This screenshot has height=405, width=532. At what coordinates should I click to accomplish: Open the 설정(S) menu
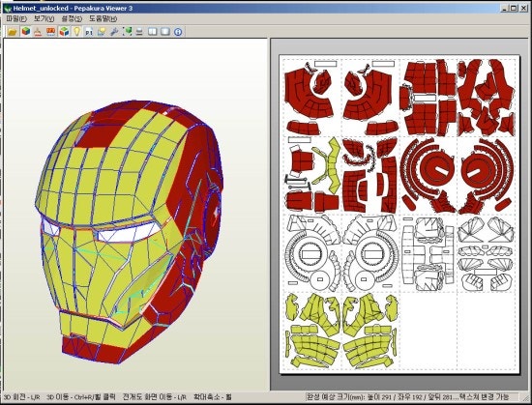72,19
